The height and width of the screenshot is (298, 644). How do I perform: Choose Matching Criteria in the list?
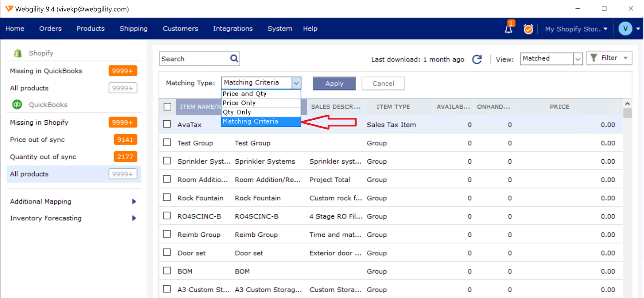pyautogui.click(x=261, y=121)
